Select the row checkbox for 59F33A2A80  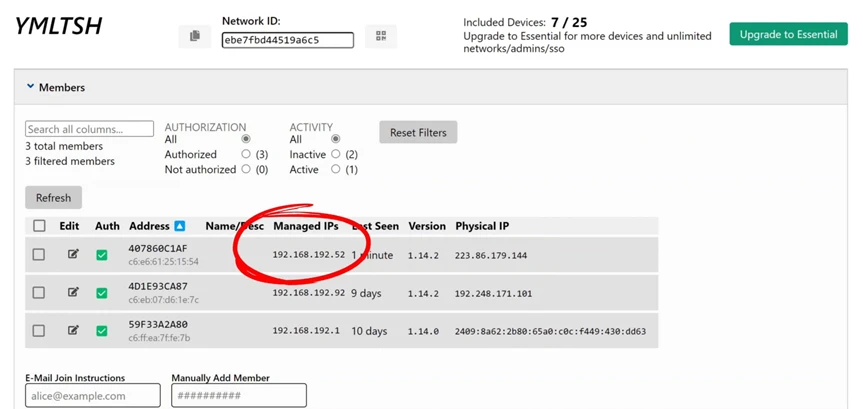pyautogui.click(x=39, y=330)
